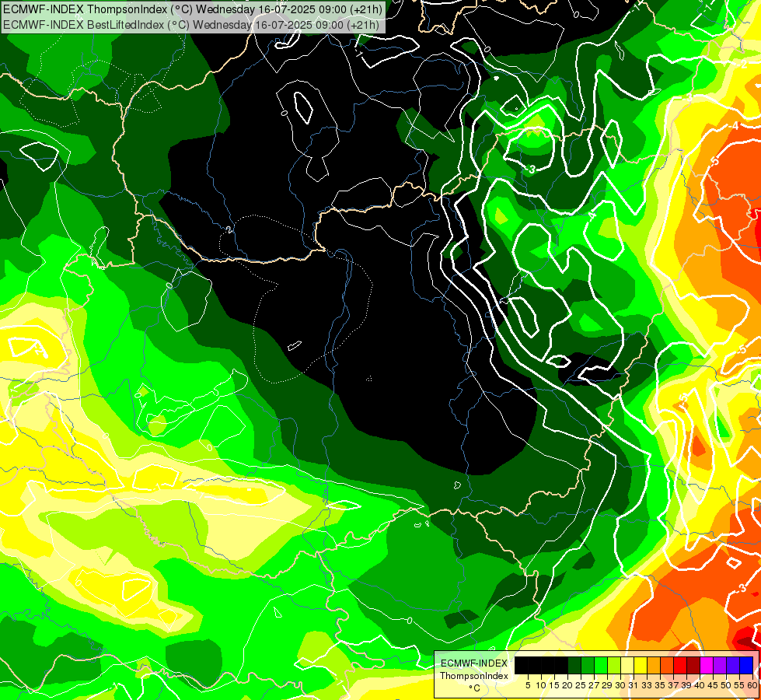Viewport: 761px width, 700px height.
Task: Click legend tick value 55
Action: point(740,685)
